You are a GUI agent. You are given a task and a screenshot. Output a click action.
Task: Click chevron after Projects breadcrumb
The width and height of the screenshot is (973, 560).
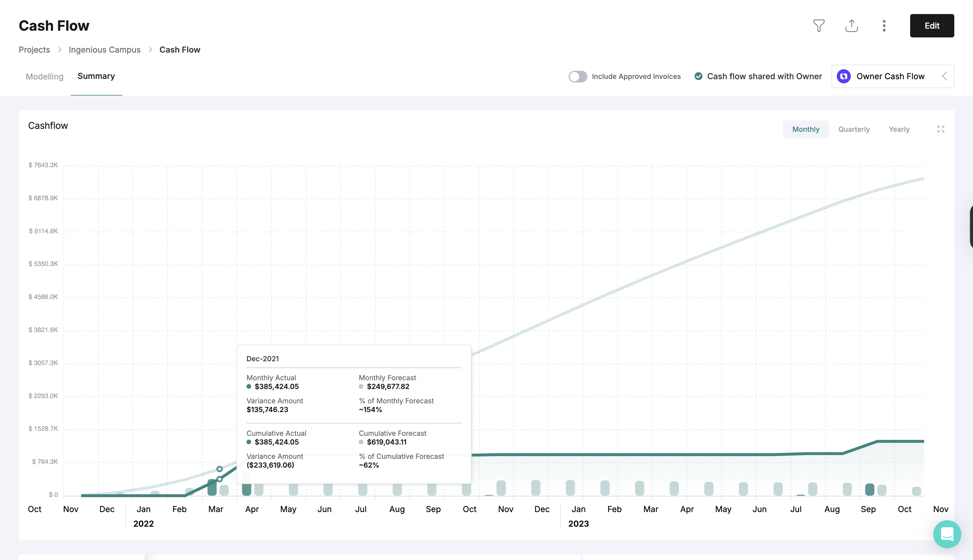(60, 50)
